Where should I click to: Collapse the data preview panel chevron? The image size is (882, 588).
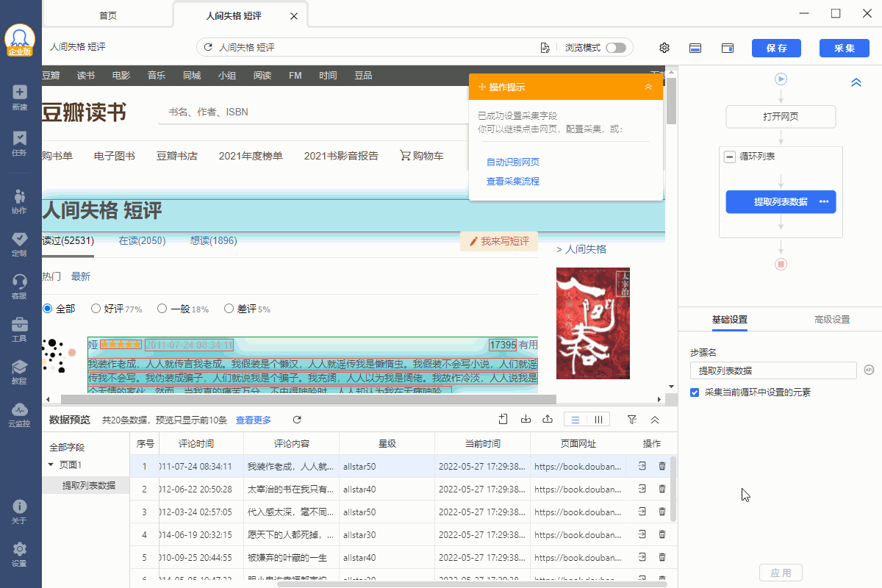[x=655, y=419]
